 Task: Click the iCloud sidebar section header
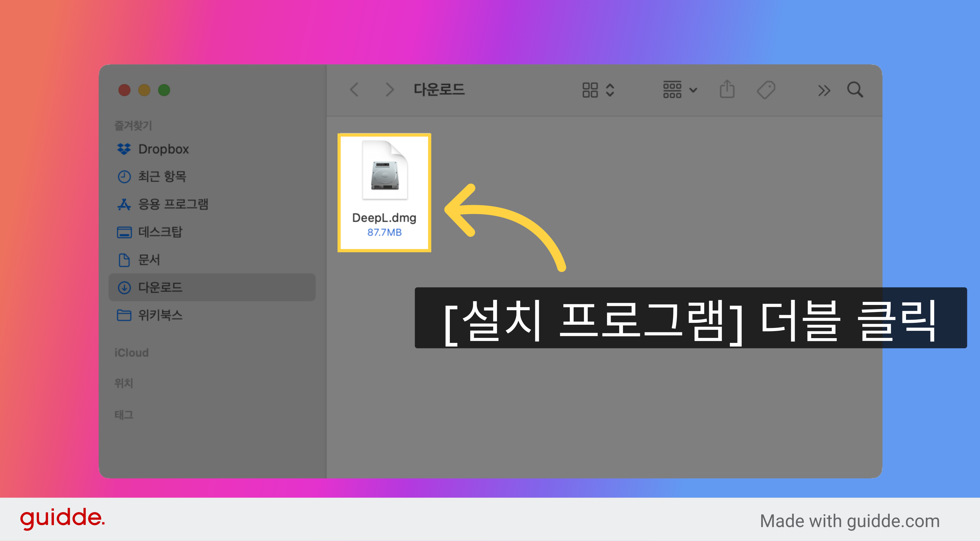pos(132,353)
